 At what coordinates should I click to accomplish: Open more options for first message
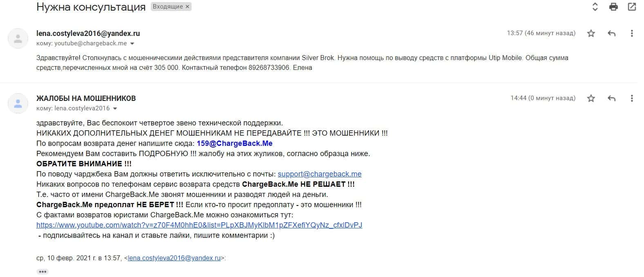632,34
